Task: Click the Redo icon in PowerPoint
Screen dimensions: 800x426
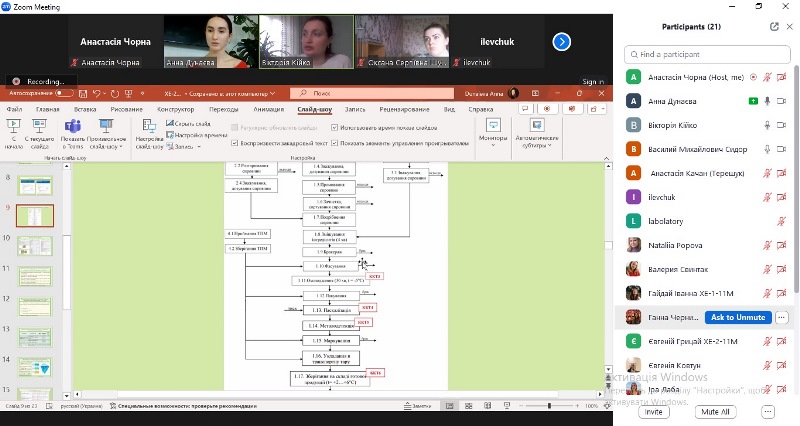Action: click(115, 94)
